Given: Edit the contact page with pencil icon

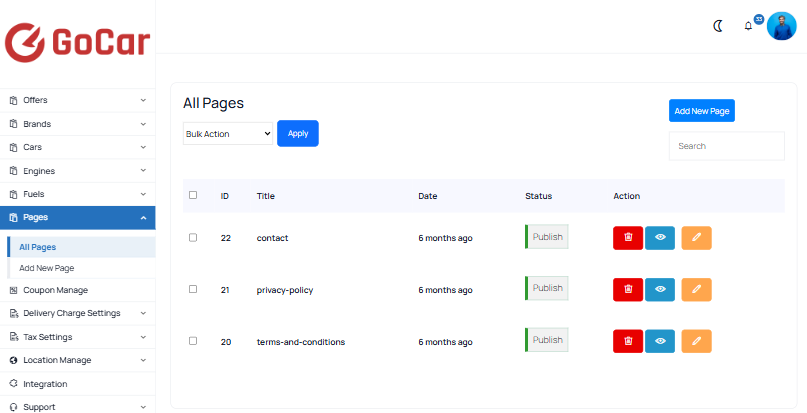Looking at the screenshot, I should [696, 237].
